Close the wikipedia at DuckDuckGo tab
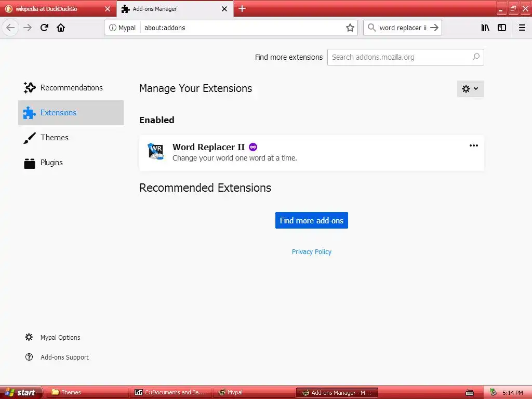Screen dimensions: 532x399 108,9
